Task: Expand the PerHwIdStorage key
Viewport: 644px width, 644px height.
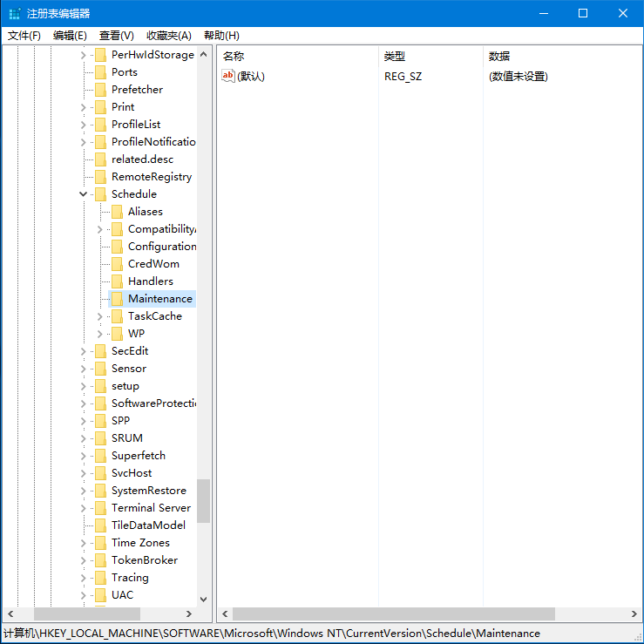Action: click(83, 55)
